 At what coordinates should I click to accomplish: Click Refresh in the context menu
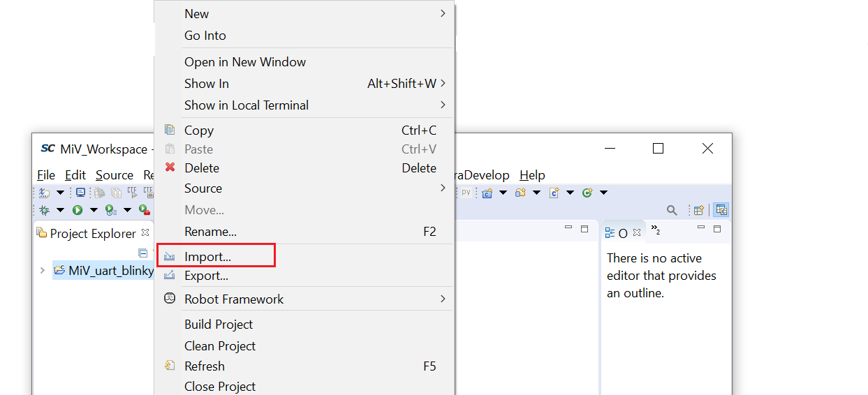[204, 366]
